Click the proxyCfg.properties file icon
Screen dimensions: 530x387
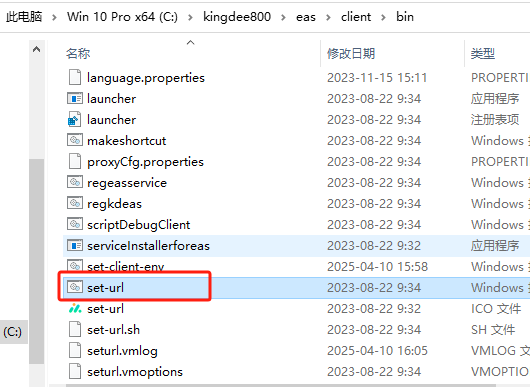pos(75,161)
